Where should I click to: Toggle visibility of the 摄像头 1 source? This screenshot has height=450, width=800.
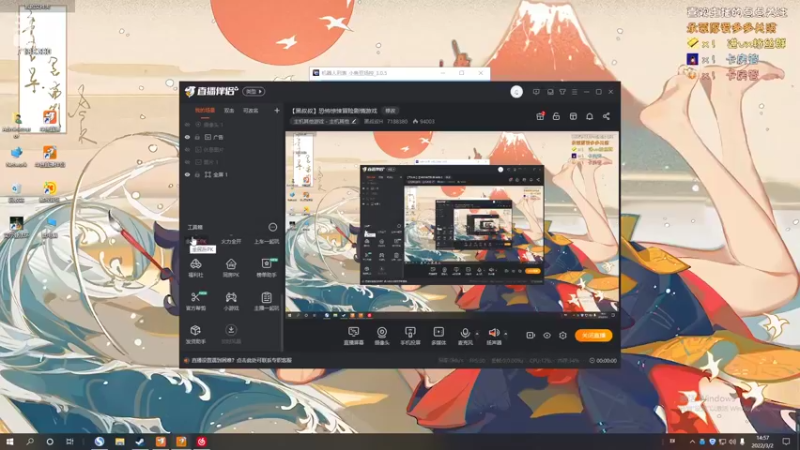[187, 124]
